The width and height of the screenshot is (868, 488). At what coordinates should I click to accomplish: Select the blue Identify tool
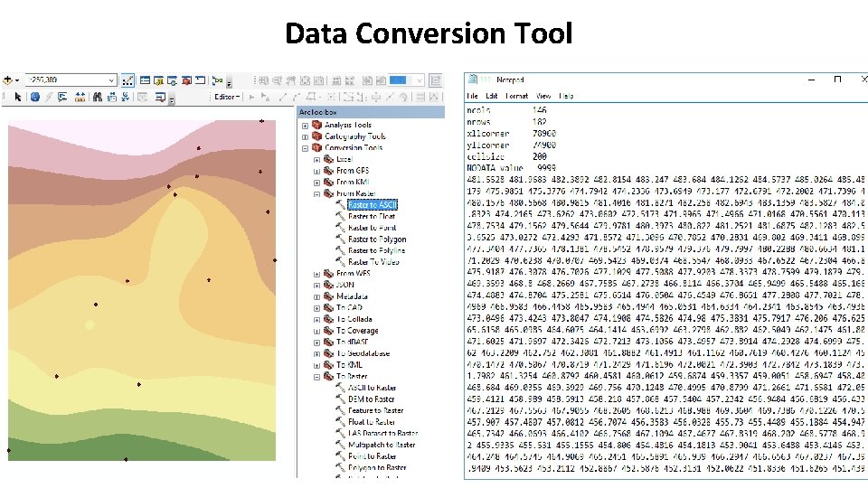coord(35,98)
